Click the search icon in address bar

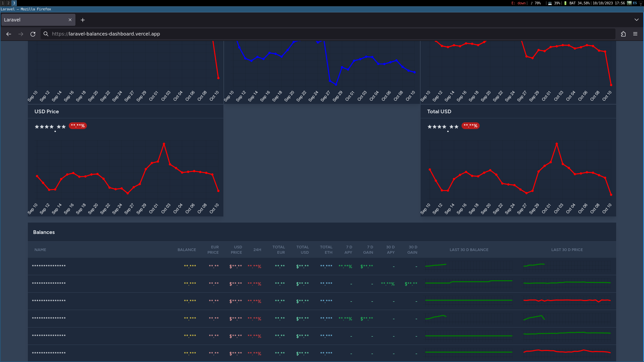coord(46,34)
